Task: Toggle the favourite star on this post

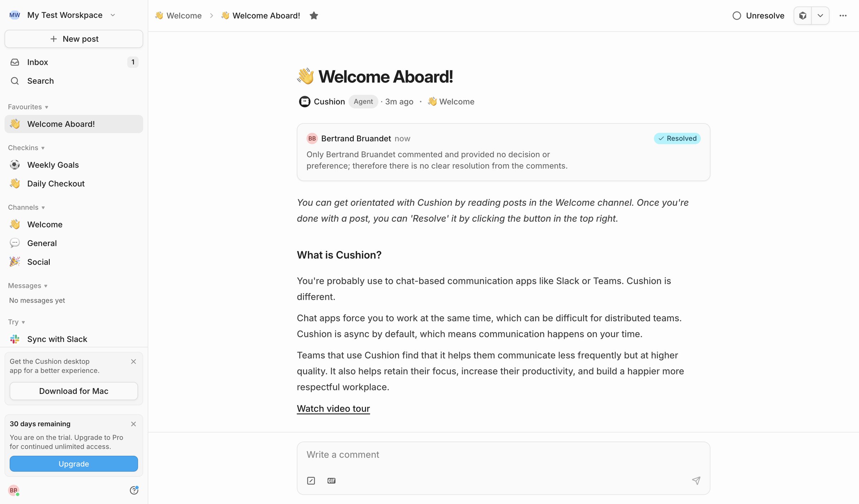Action: click(x=314, y=15)
